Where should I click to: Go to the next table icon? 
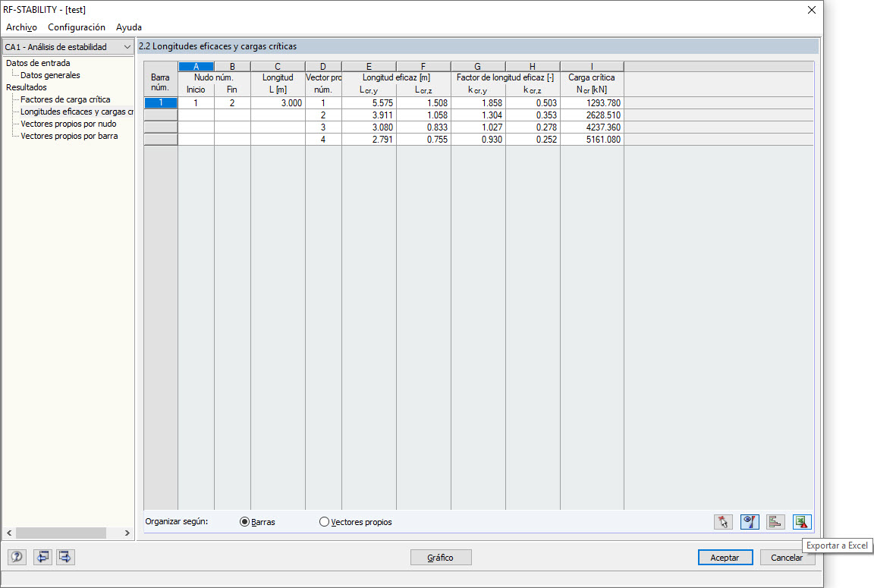65,557
